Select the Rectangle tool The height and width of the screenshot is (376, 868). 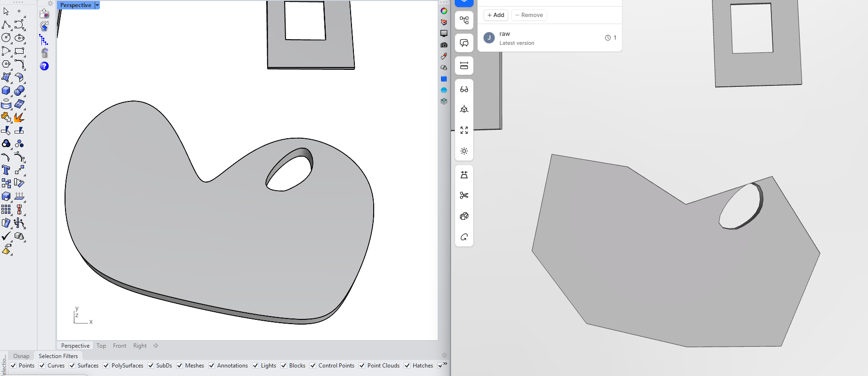[19, 51]
